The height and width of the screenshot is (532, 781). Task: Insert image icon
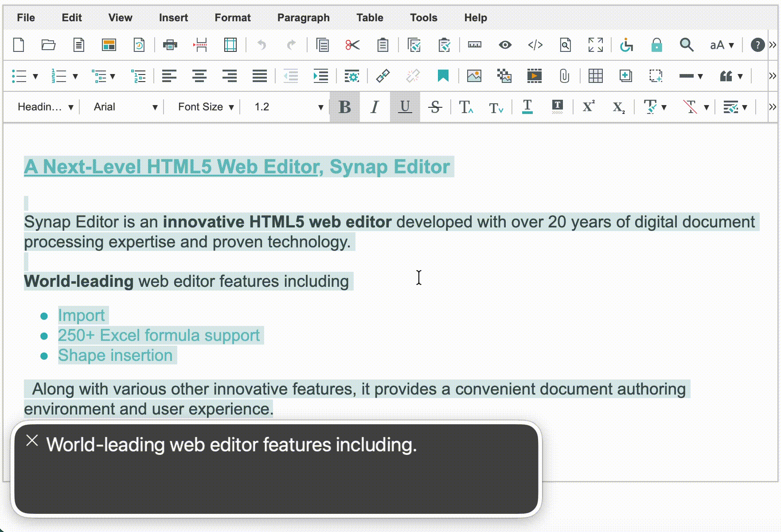tap(474, 76)
